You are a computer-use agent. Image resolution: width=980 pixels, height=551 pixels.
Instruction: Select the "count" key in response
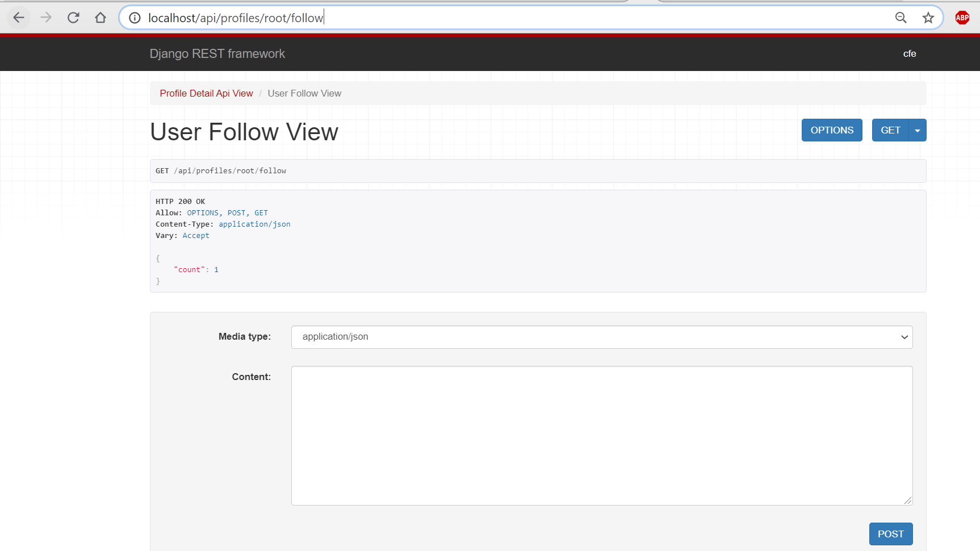[189, 270]
